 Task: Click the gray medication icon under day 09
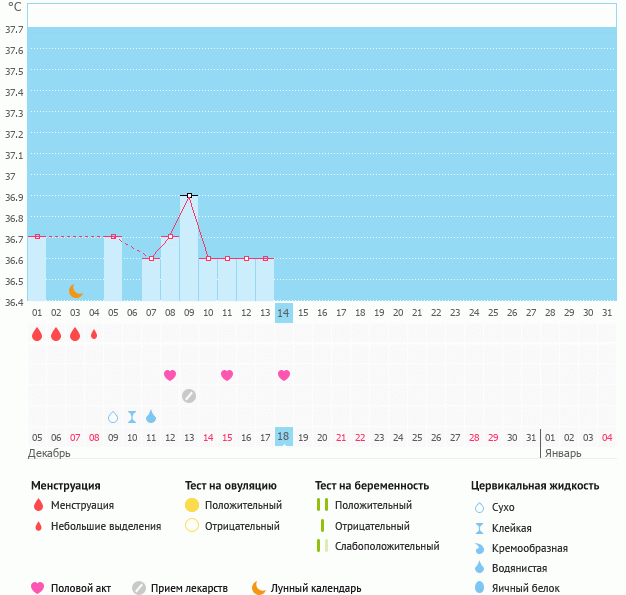189,396
